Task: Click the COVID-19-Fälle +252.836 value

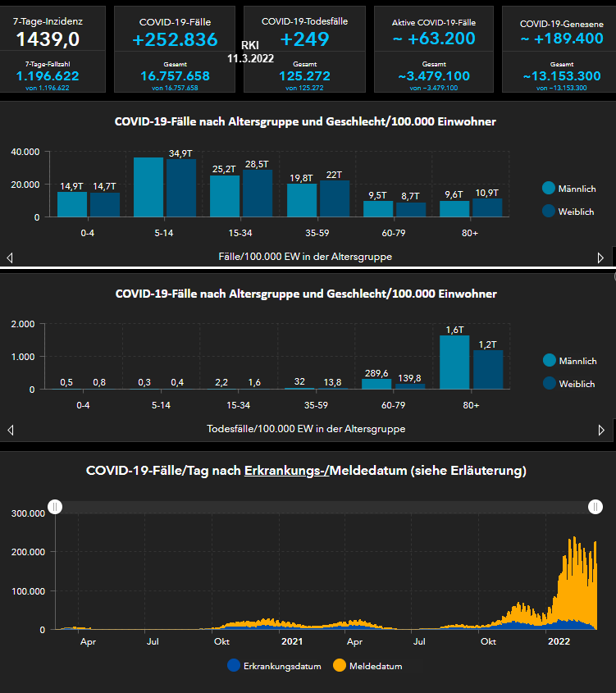Action: click(x=175, y=39)
